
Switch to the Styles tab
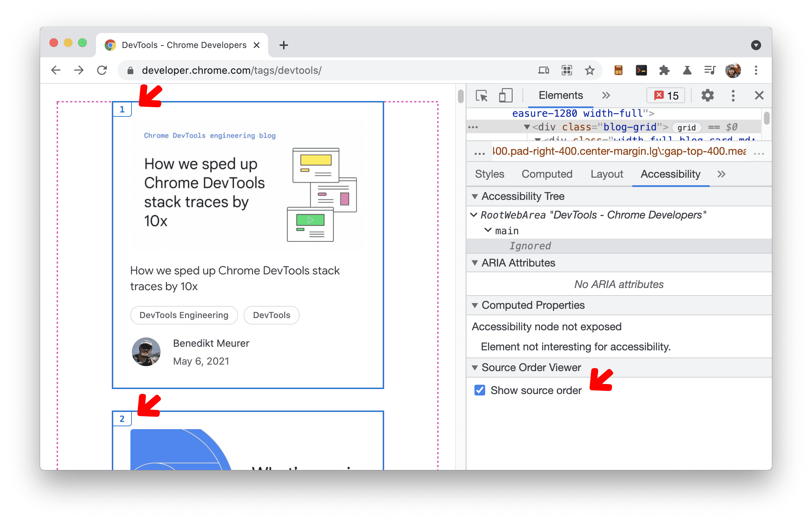(488, 174)
